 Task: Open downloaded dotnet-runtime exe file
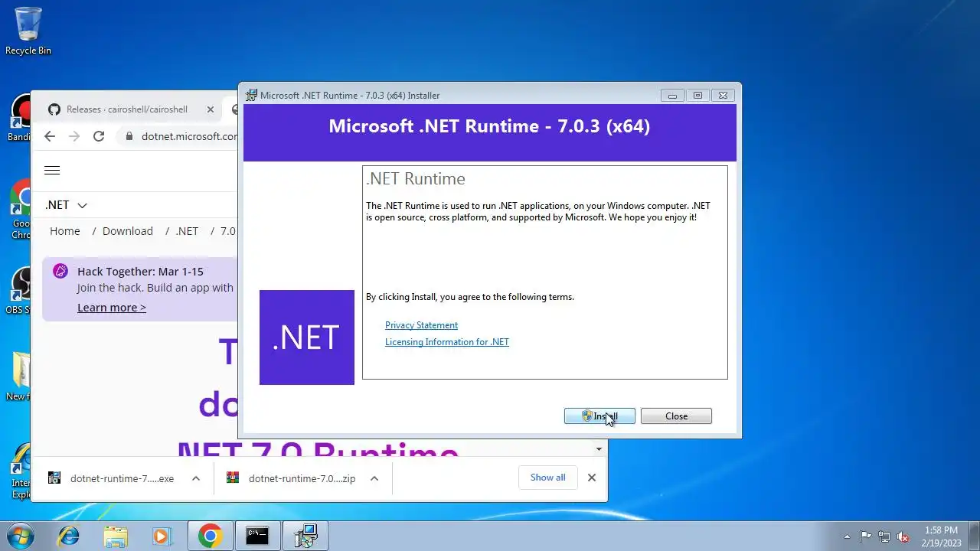[x=122, y=478]
